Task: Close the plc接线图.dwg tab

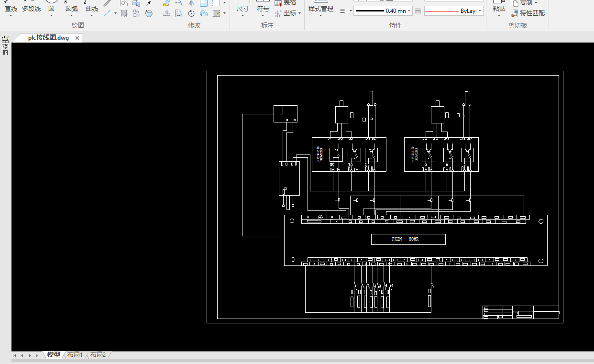Action: coord(77,38)
